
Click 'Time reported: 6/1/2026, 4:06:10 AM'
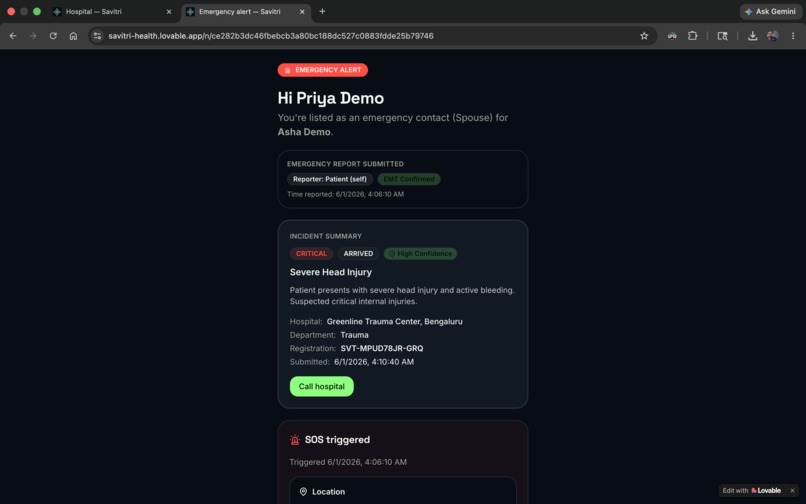click(x=345, y=194)
